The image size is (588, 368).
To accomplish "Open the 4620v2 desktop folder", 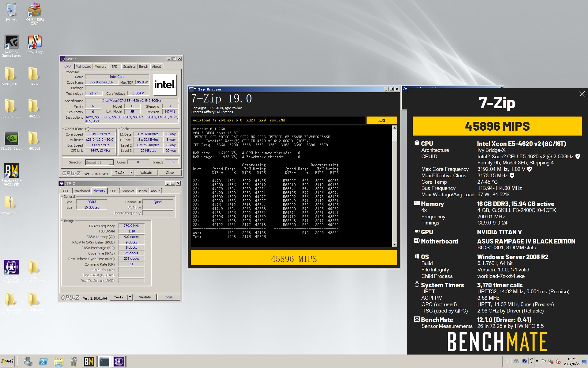I will (34, 108).
